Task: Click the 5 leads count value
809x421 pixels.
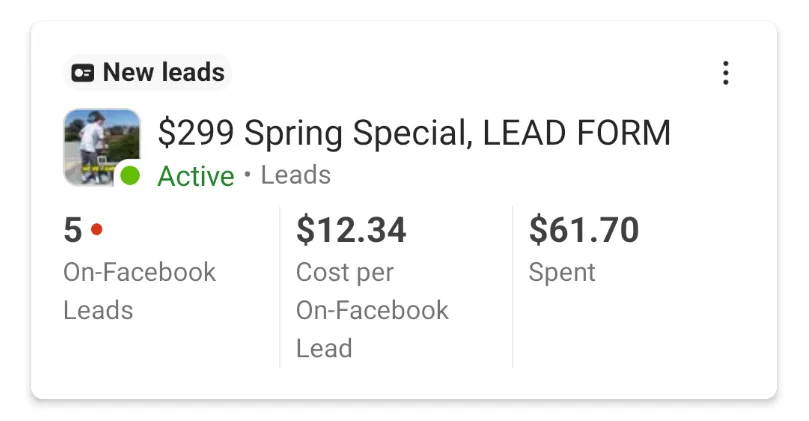Action: click(73, 230)
